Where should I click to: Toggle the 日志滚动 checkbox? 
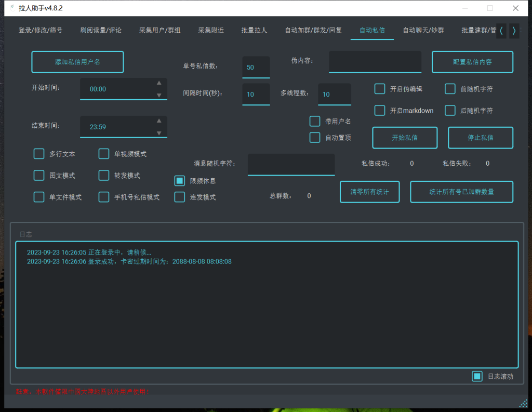point(477,376)
